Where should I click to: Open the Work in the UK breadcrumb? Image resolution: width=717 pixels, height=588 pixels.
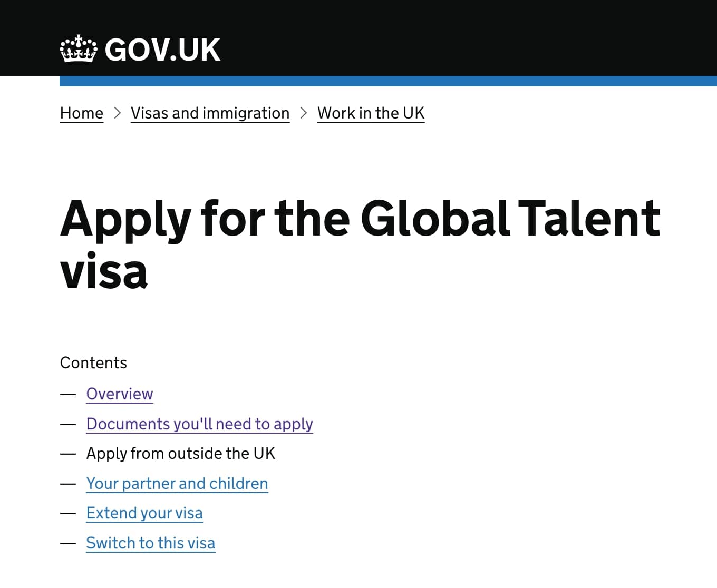tap(370, 113)
